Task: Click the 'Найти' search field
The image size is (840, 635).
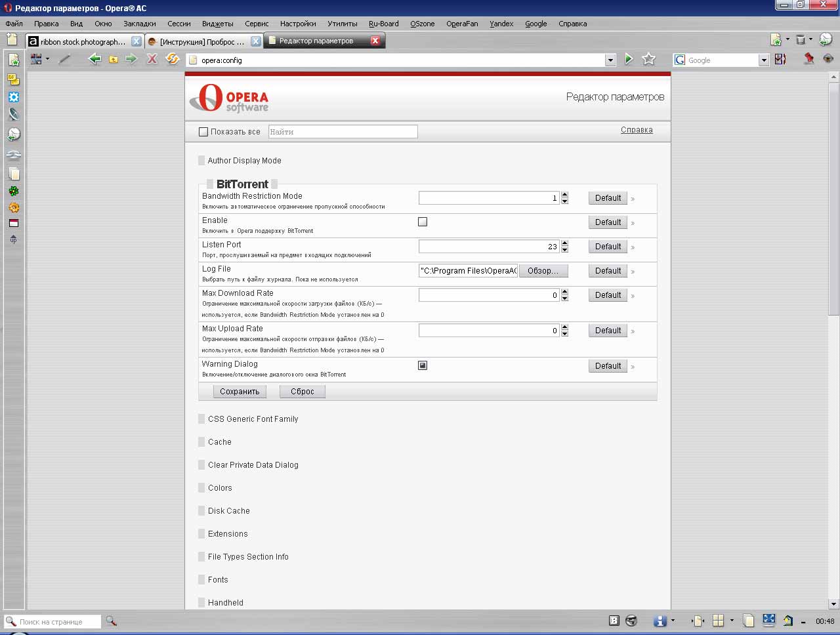Action: [x=343, y=132]
